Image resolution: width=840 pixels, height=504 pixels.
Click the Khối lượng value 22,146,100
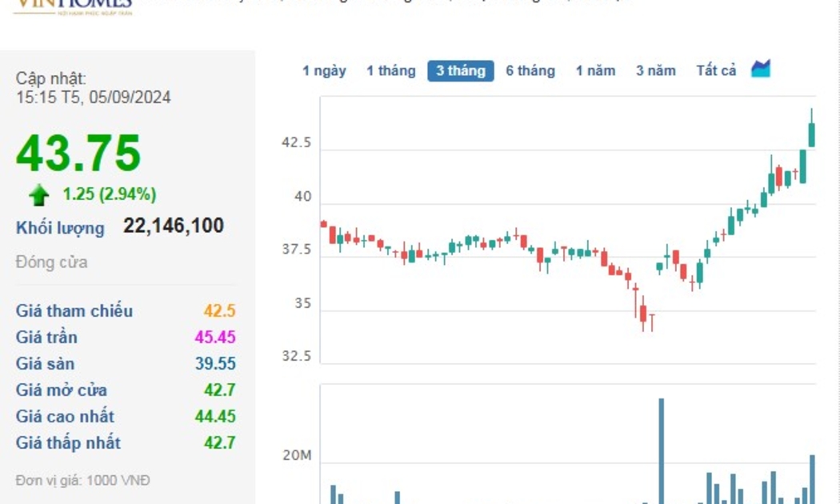pyautogui.click(x=174, y=226)
